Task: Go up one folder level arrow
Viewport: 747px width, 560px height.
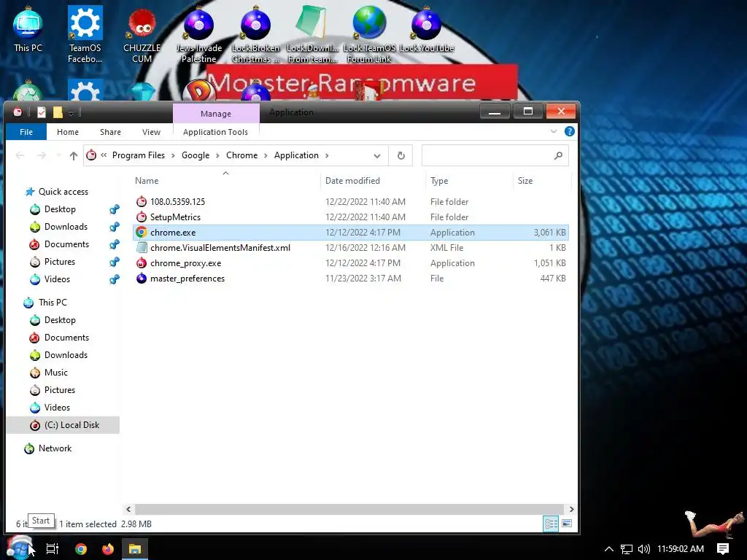Action: (x=74, y=156)
